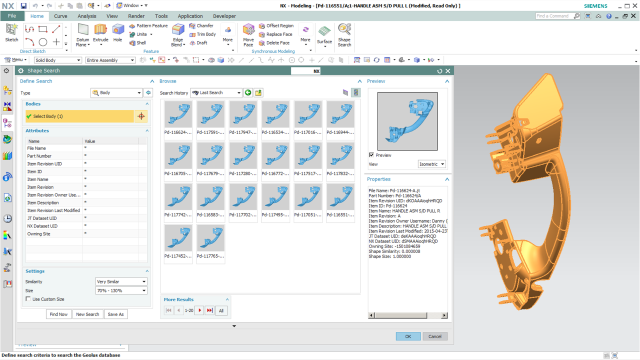Image resolution: width=640 pixels, height=360 pixels.
Task: Toggle the Preview checkbox
Action: tap(371, 155)
